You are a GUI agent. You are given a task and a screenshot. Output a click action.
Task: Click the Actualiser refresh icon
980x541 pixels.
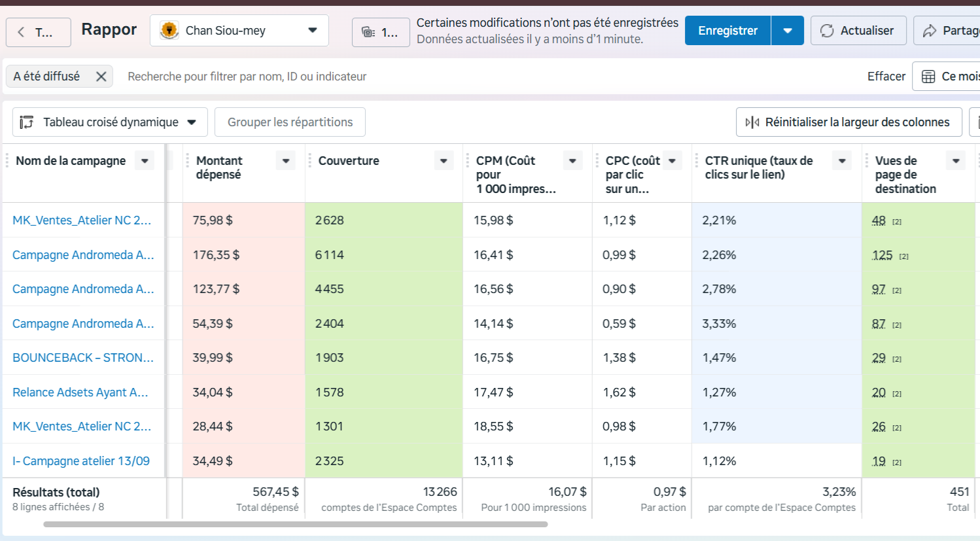click(x=827, y=31)
